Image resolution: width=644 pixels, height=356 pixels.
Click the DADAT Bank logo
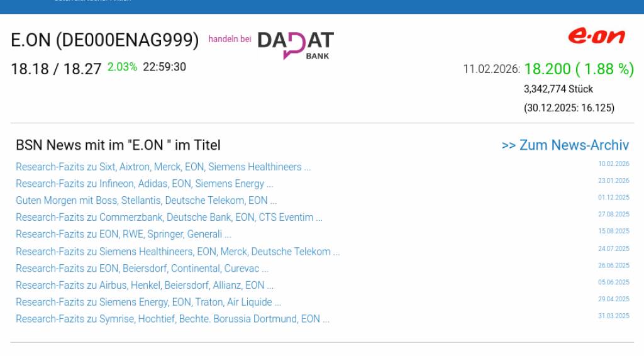coord(296,45)
